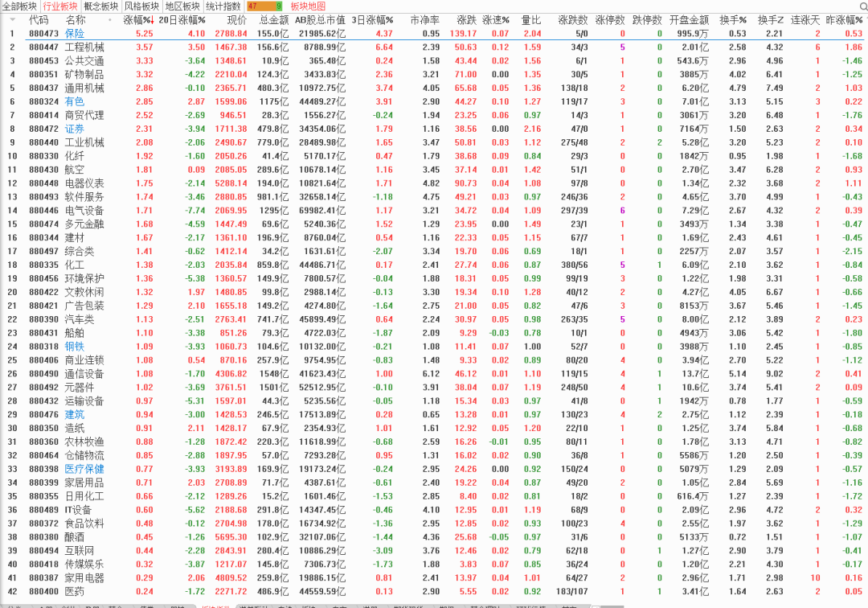Select the 软件服务 sector name
Image resolution: width=868 pixels, height=608 pixels.
click(84, 196)
